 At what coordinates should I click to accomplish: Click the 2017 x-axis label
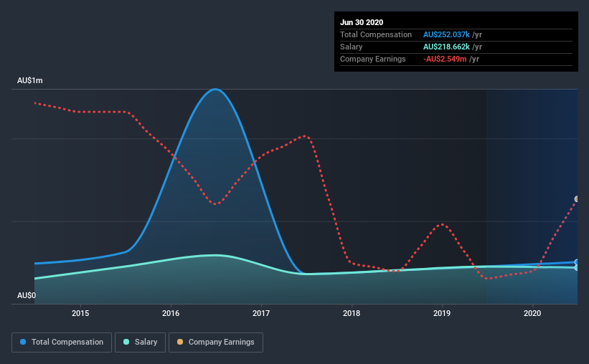(261, 313)
